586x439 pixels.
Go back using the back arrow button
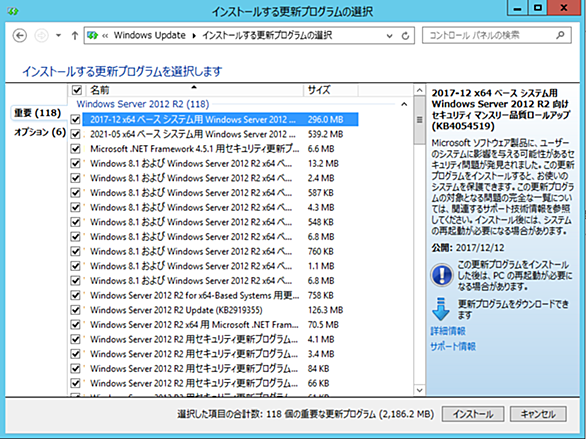(x=20, y=36)
